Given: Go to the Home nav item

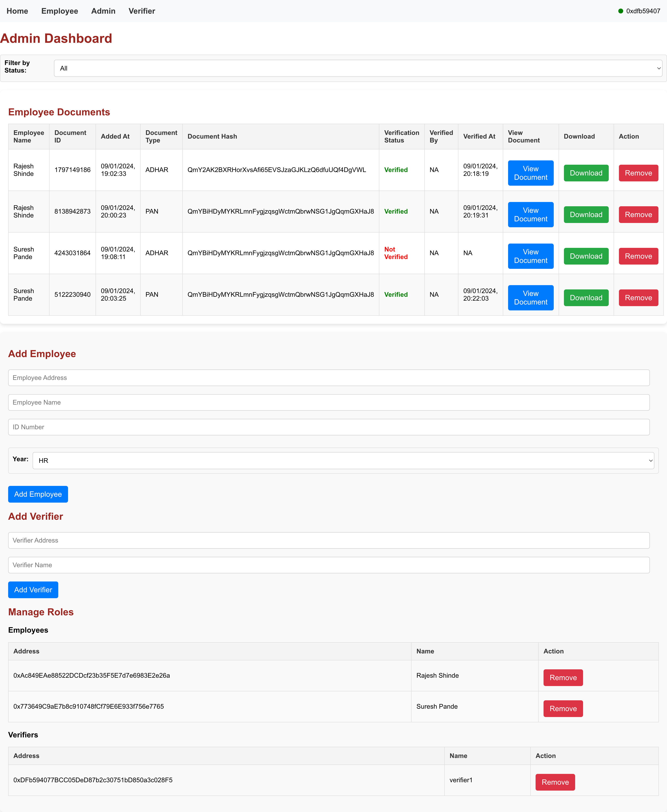Looking at the screenshot, I should pos(17,11).
